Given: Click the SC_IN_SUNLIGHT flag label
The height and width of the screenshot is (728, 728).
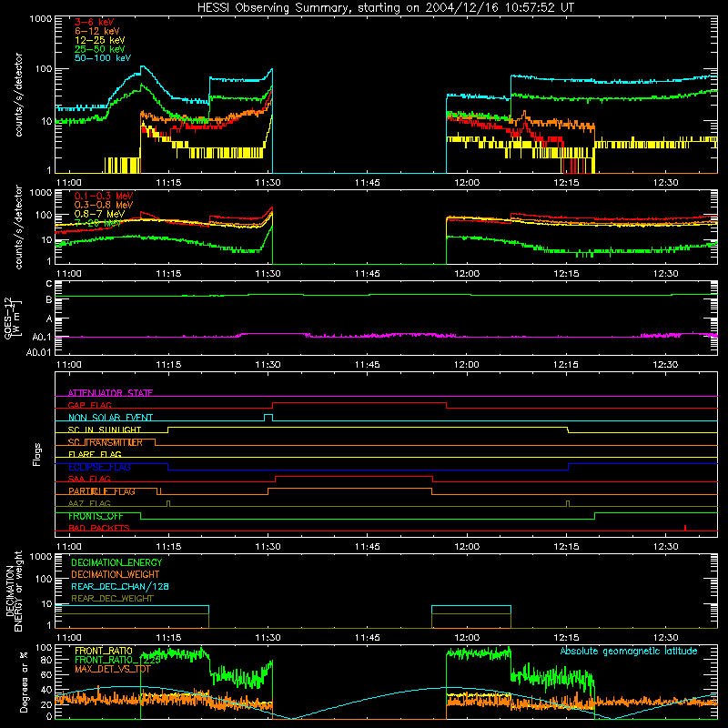Looking at the screenshot, I should coord(105,430).
